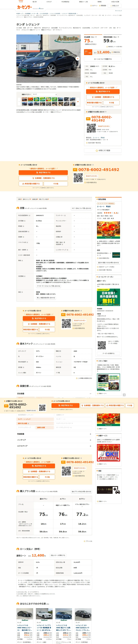This screenshot has height=644, width=138.
Task: Open the サイトマップ link
Action: tap(118, 11)
